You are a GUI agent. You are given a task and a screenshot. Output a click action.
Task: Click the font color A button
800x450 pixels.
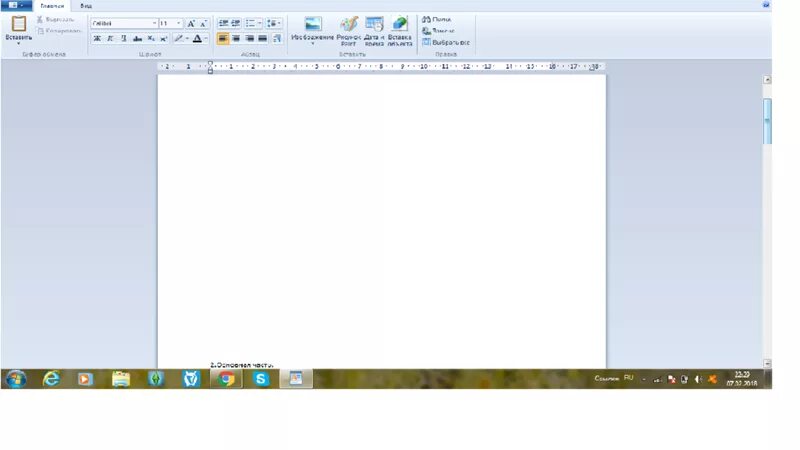click(197, 39)
